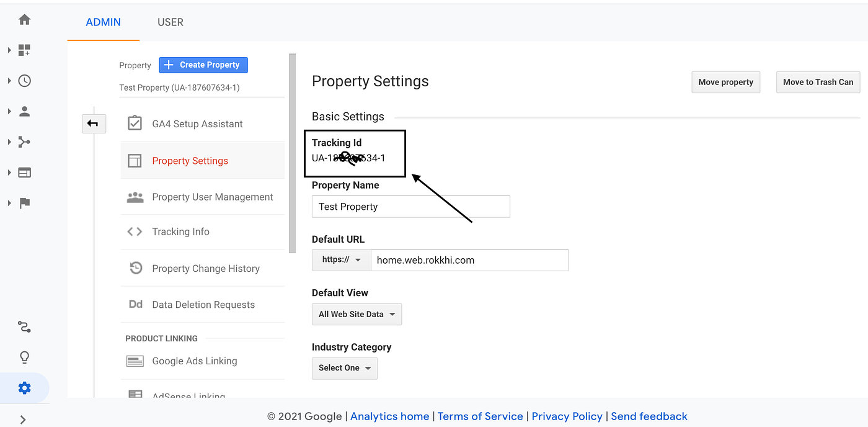Open the Home icon in sidebar
Image resolution: width=868 pixels, height=427 pixels.
(x=24, y=20)
